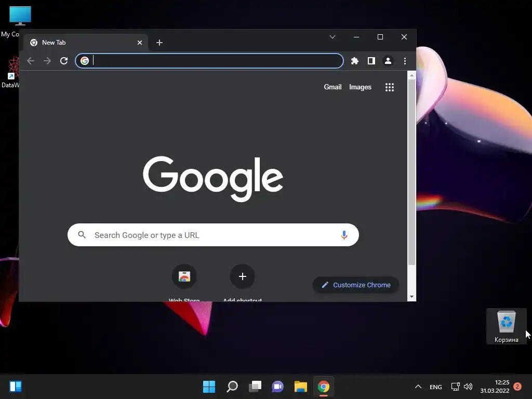
Task: Open the Images link
Action: tap(360, 87)
